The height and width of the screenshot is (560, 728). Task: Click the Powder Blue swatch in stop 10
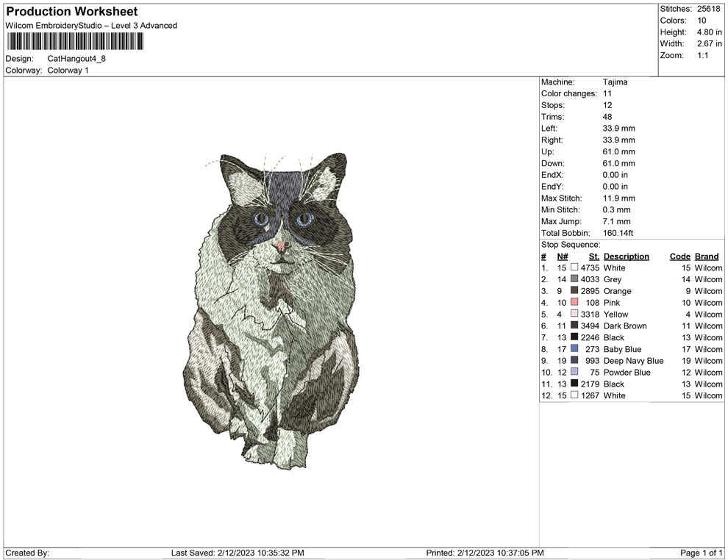tap(574, 372)
